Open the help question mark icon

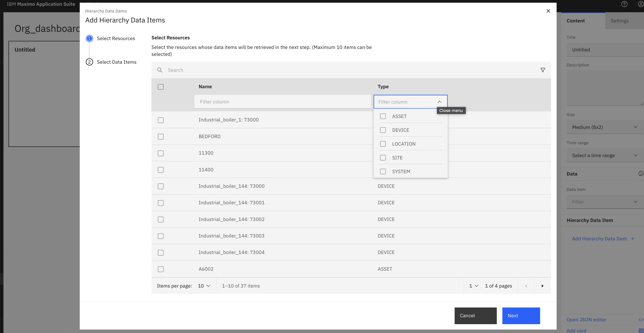coord(624,4)
